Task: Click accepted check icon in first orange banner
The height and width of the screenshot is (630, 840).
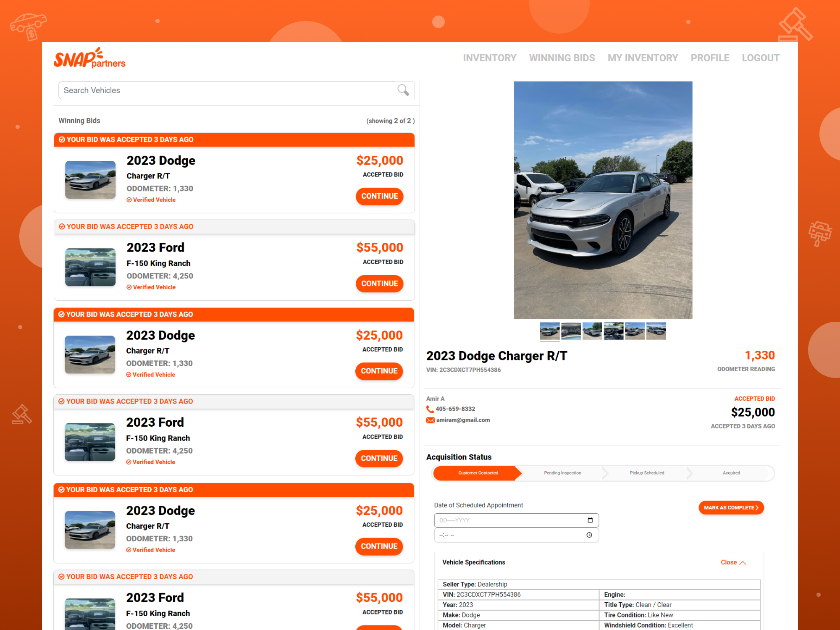Action: tap(62, 139)
